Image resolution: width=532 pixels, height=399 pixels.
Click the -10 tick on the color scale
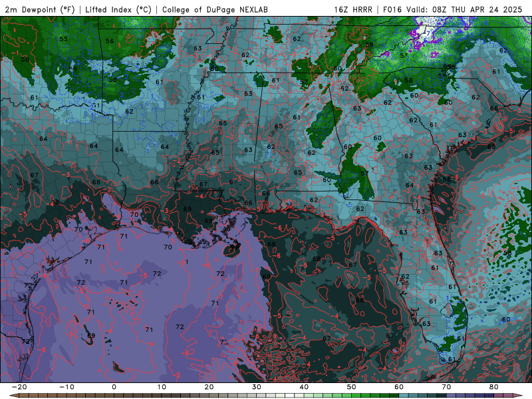tap(66, 387)
